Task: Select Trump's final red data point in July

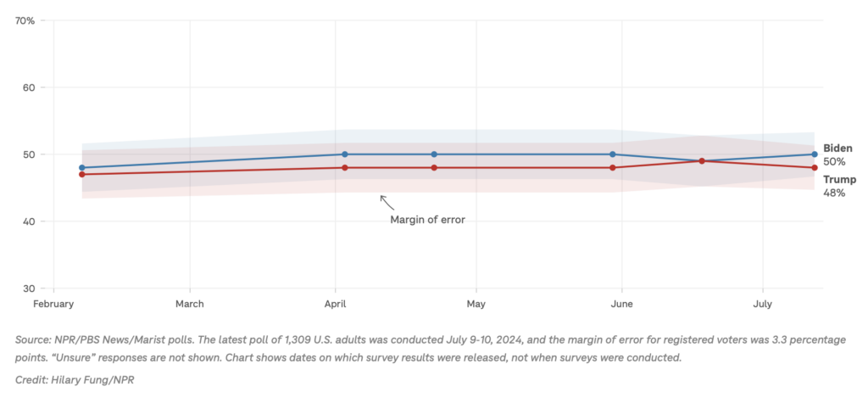Action: point(815,168)
